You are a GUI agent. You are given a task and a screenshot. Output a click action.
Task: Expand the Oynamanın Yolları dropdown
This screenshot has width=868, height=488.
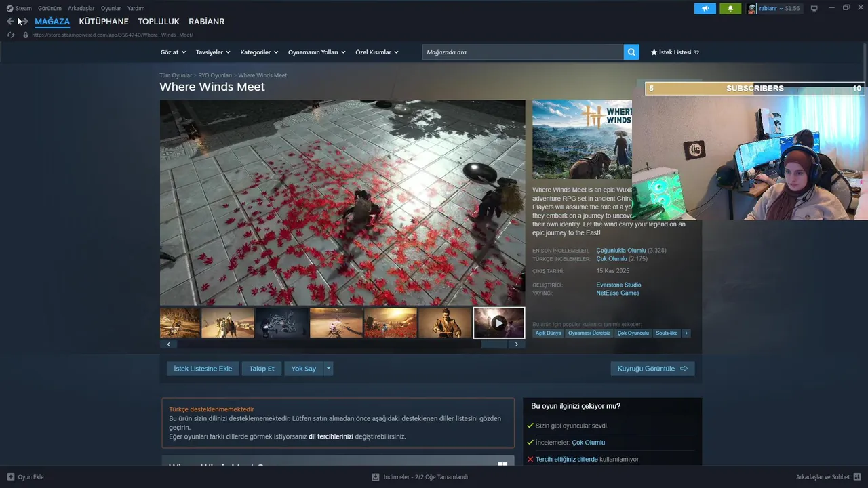tap(317, 52)
